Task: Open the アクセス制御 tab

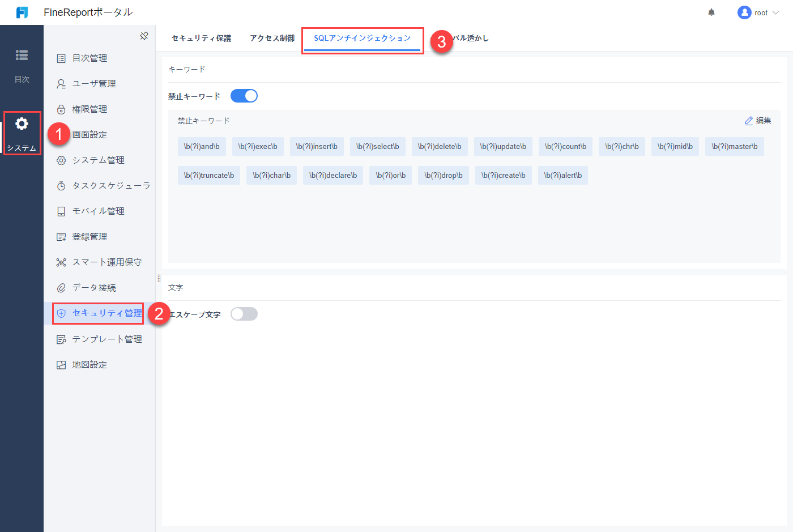Action: pyautogui.click(x=272, y=38)
